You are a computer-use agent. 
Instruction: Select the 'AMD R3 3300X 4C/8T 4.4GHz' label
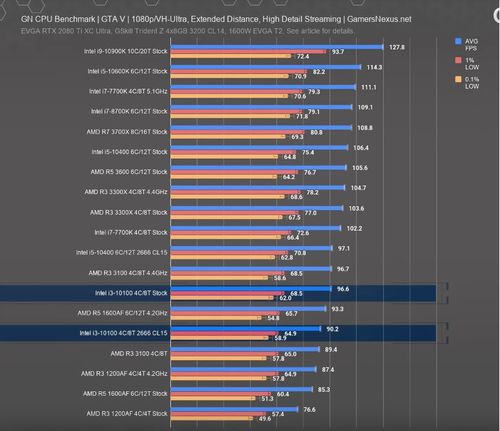126,192
